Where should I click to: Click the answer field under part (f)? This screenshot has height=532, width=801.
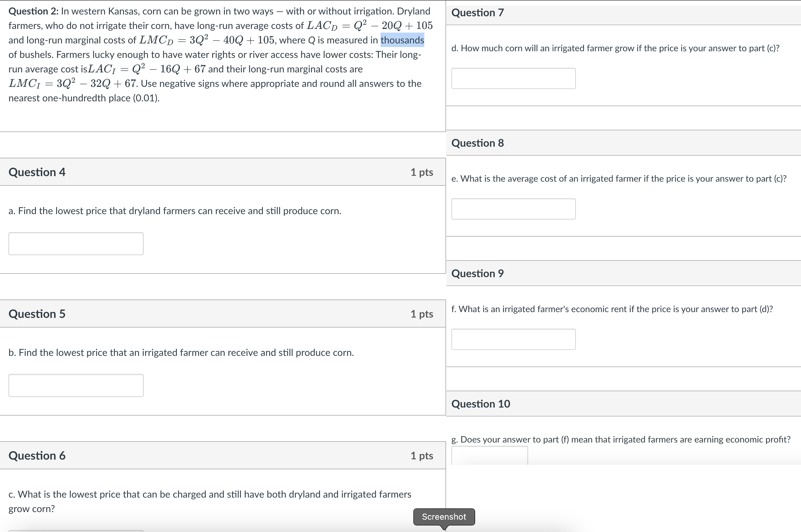pos(513,339)
